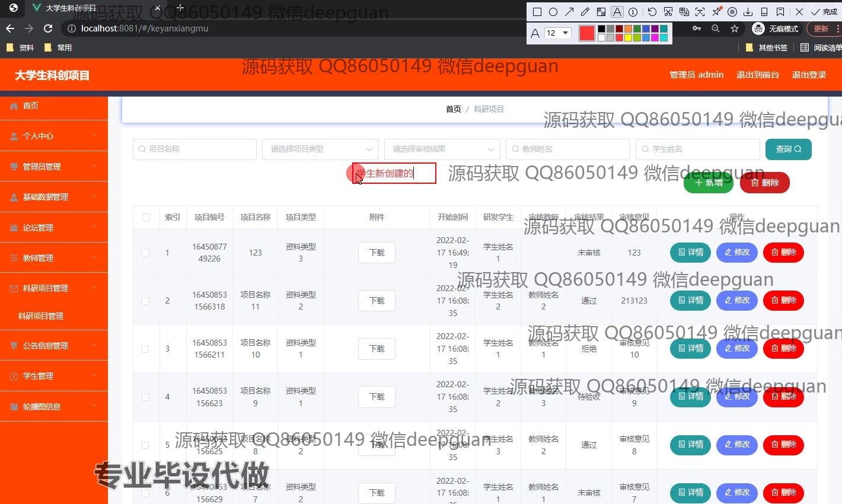842x504 pixels.
Task: Choose the arrow drawing tool
Action: [569, 12]
